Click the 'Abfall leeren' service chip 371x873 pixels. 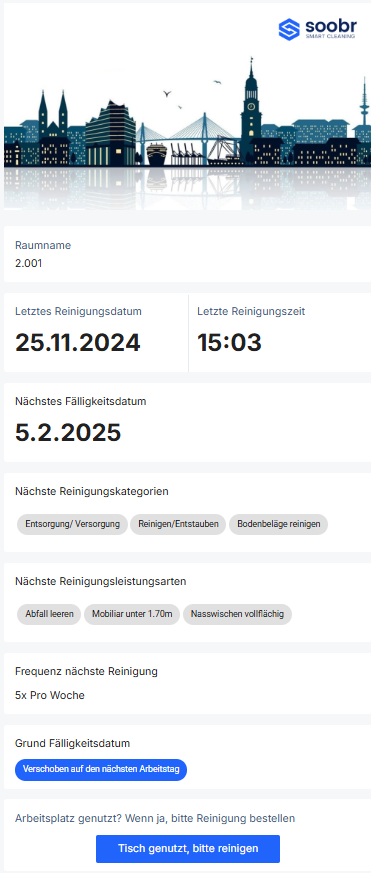49,614
